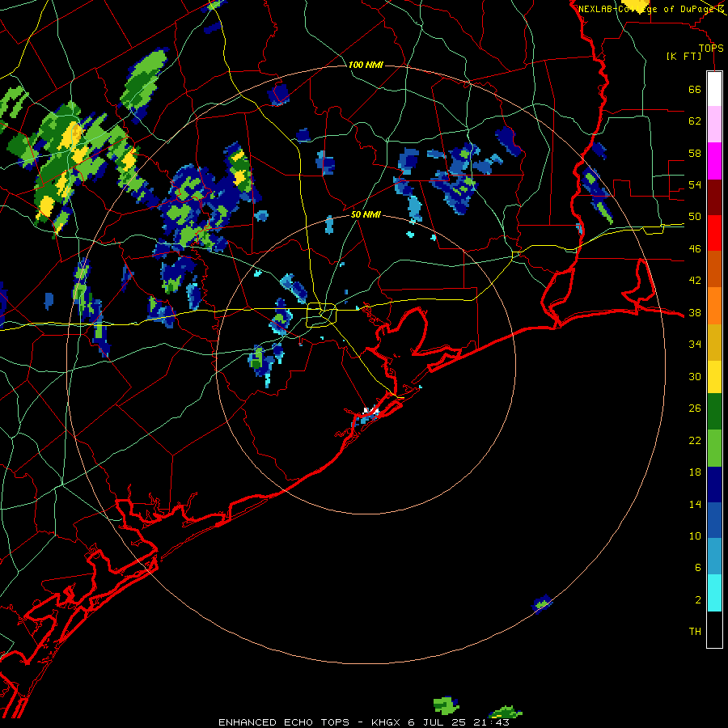Click the navy blue legend swatch

coord(714,485)
